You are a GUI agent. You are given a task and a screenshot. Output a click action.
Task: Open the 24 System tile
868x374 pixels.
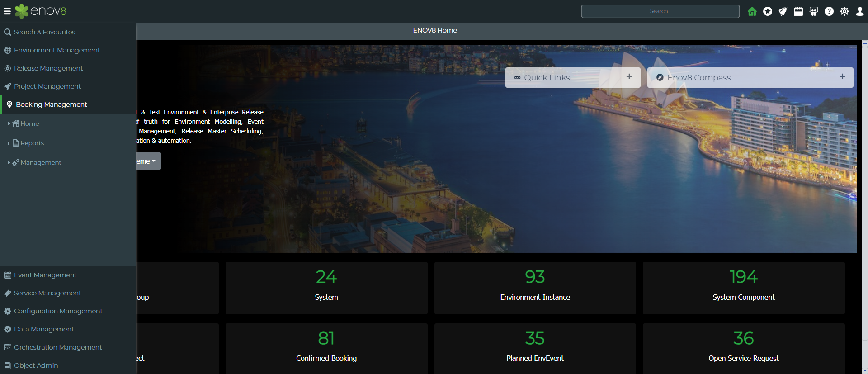pyautogui.click(x=326, y=288)
